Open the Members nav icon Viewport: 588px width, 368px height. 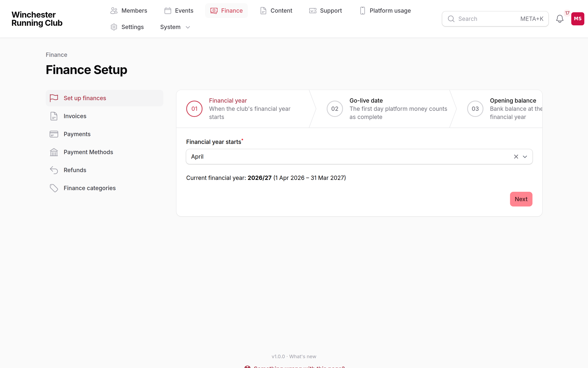click(114, 11)
